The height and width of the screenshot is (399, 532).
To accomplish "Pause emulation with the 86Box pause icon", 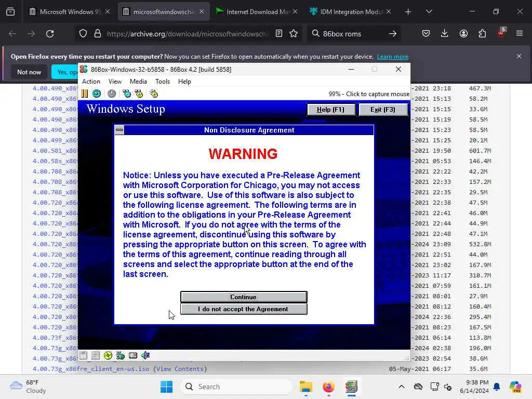I will pos(85,94).
